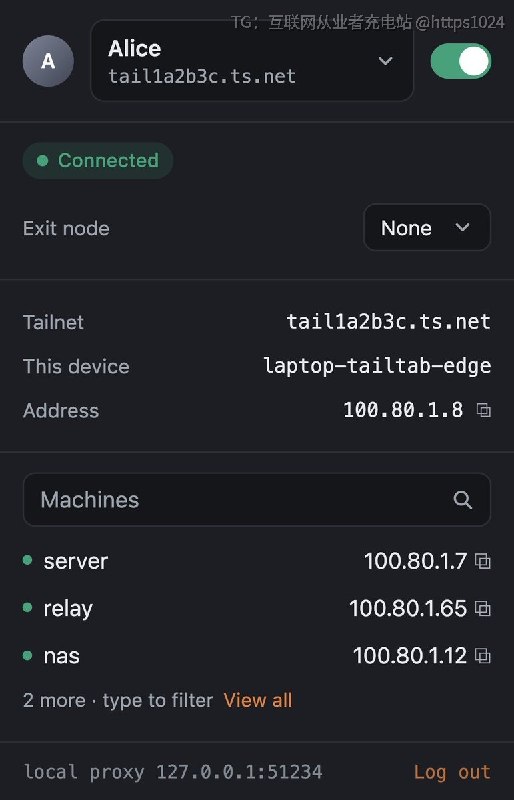Click the Machines search field
This screenshot has width=514, height=800.
257,499
